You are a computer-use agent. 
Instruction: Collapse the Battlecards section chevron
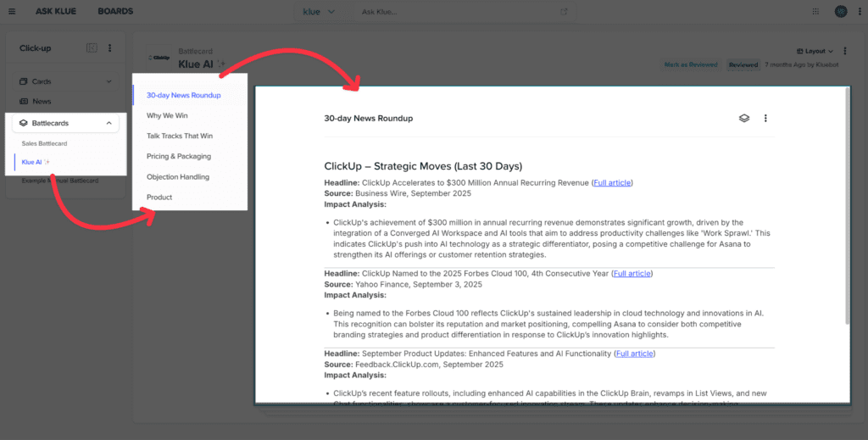tap(108, 124)
